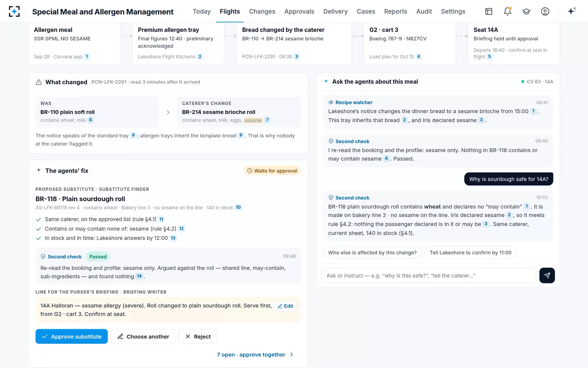Open notifications bell
588x368 pixels.
click(508, 11)
